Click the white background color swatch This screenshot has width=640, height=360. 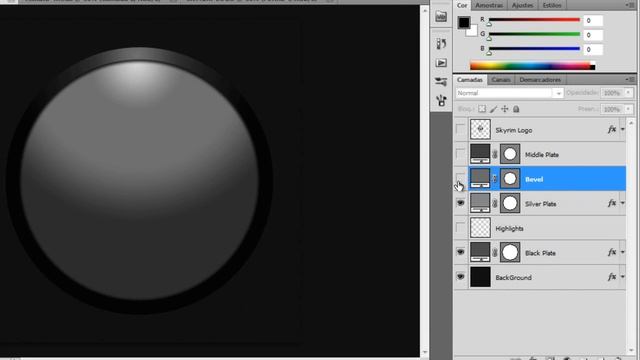pyautogui.click(x=473, y=31)
